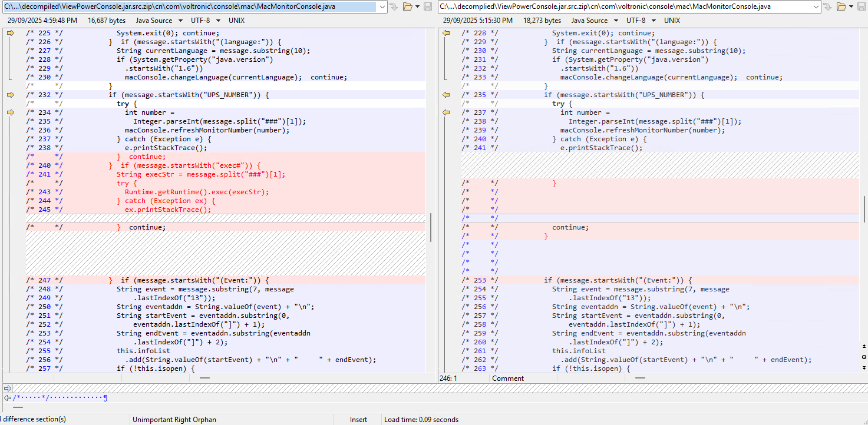Open the left pane's browse folder icon
868x425 pixels.
407,6
